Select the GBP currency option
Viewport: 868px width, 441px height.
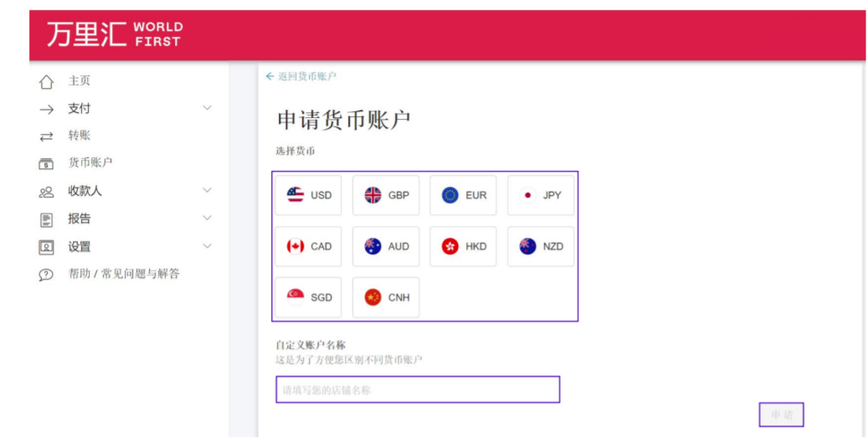coord(386,195)
